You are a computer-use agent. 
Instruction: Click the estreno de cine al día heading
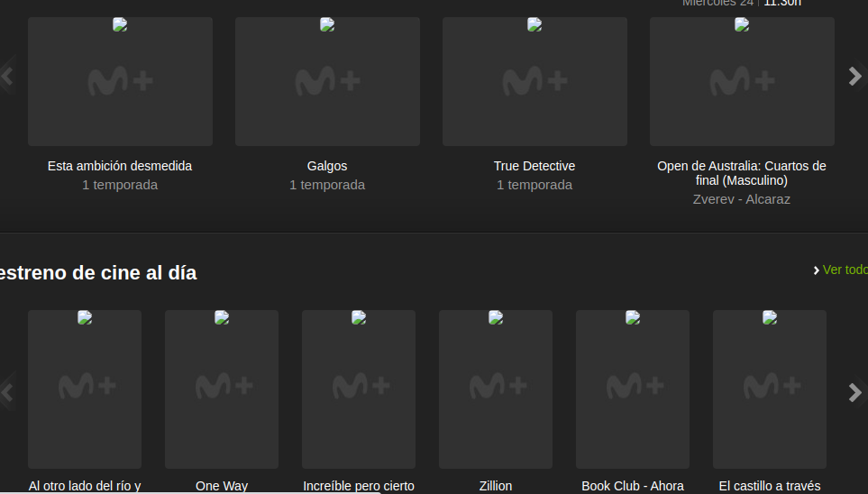coord(98,272)
